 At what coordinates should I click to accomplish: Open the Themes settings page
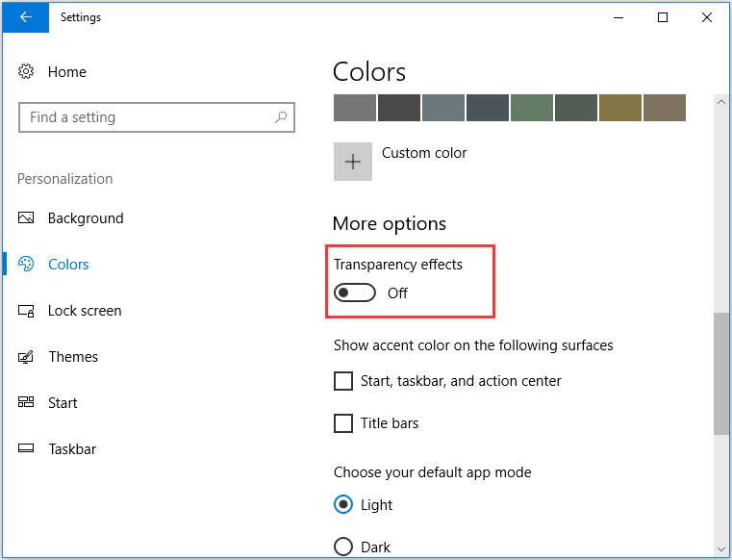pyautogui.click(x=73, y=357)
